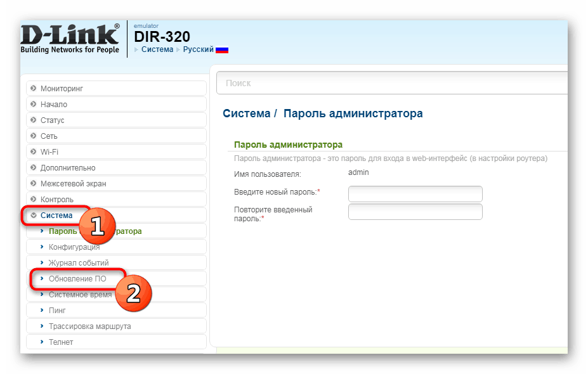Open the Статус menu item
Screen dimensions: 588x374
pos(116,120)
